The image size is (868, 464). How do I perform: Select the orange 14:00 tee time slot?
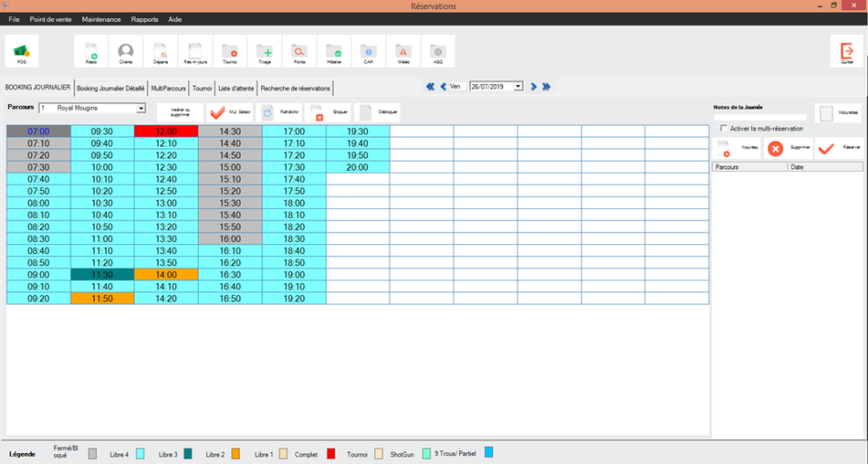[165, 274]
